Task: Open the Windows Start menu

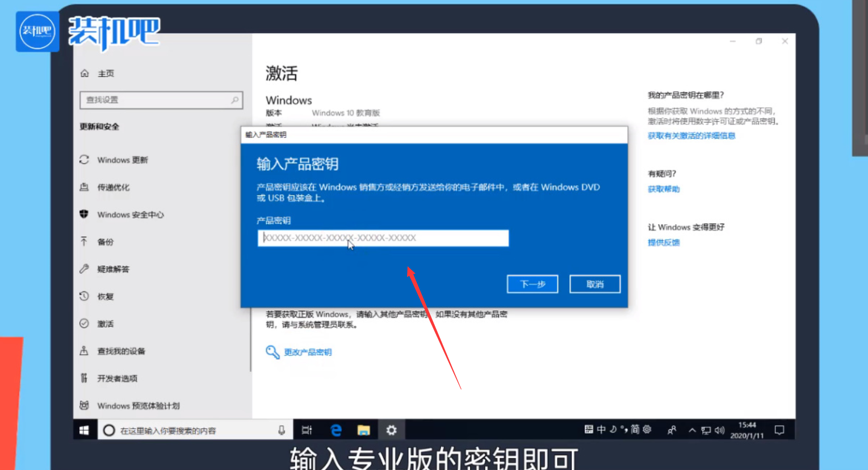Action: pyautogui.click(x=84, y=430)
